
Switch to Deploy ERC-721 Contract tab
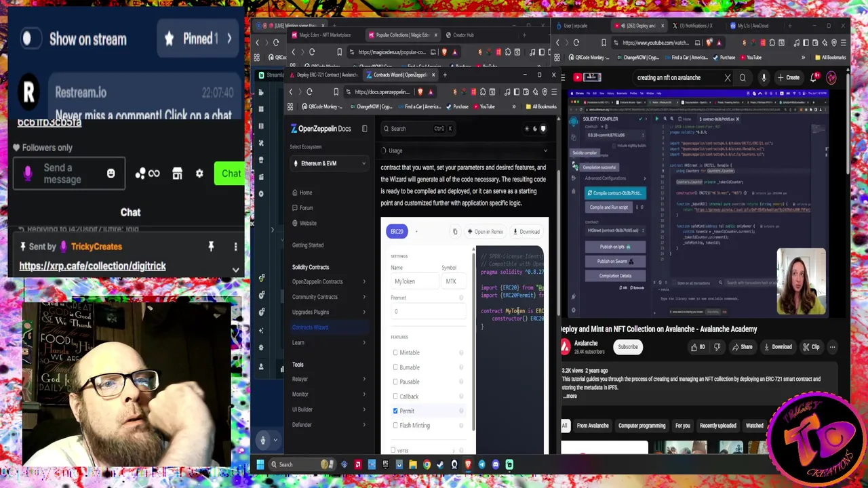325,75
